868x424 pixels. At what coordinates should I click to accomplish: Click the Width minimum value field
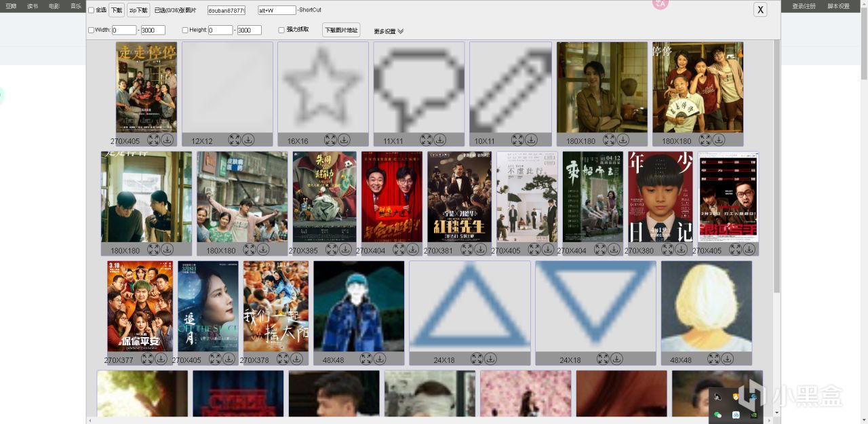[124, 31]
